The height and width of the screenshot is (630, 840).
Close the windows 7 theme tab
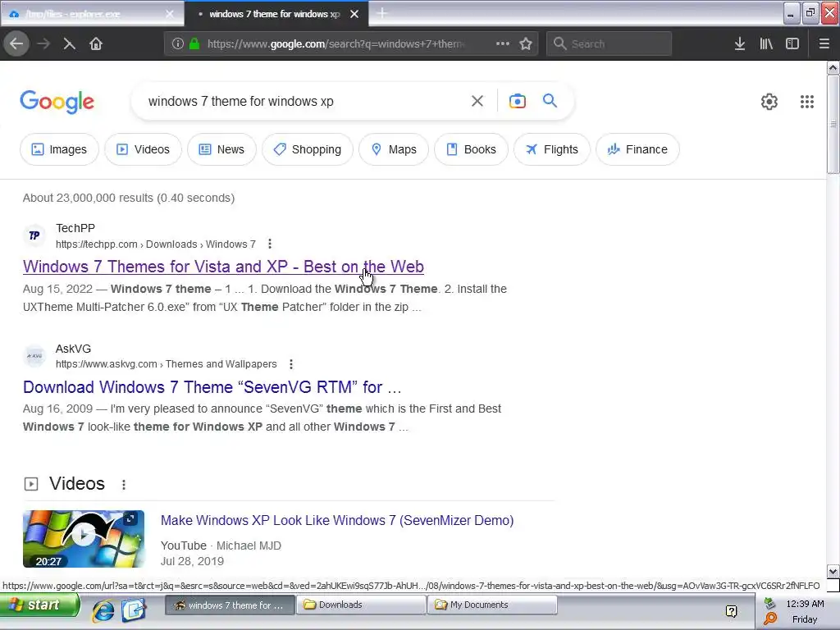pyautogui.click(x=354, y=14)
